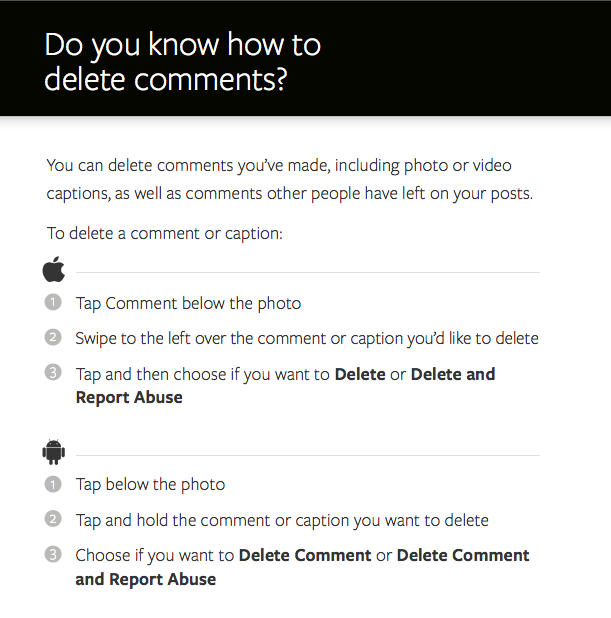Click the Apple logo icon
Image resolution: width=611 pixels, height=618 pixels.
[54, 269]
